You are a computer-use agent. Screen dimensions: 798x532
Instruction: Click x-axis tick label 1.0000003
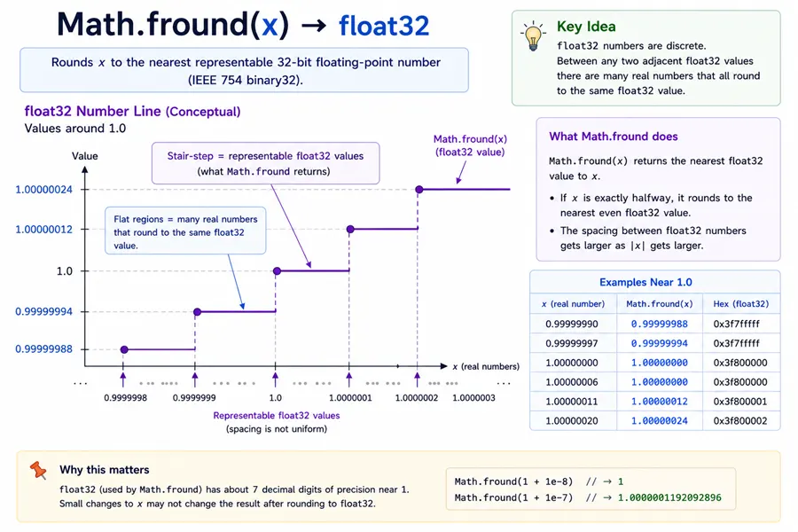(x=473, y=397)
